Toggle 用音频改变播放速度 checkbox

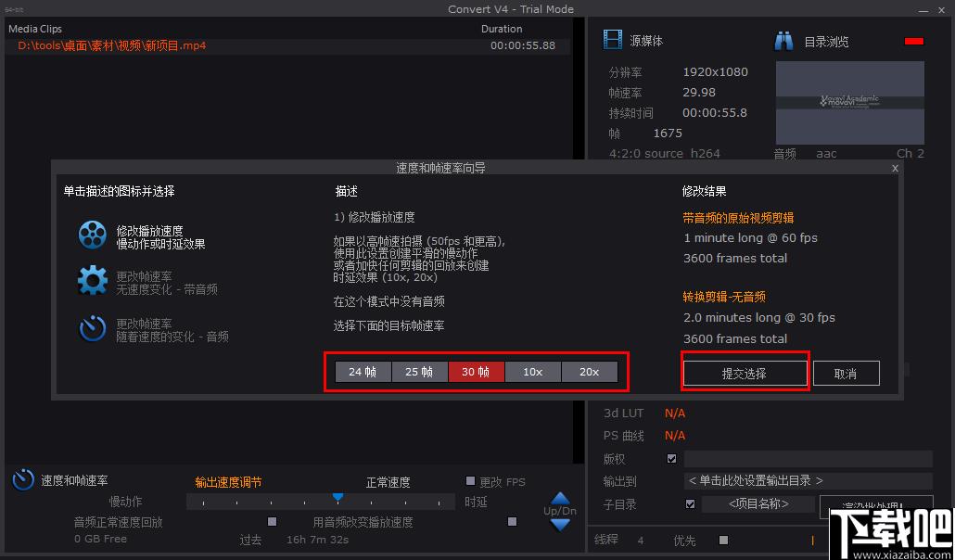[x=512, y=522]
